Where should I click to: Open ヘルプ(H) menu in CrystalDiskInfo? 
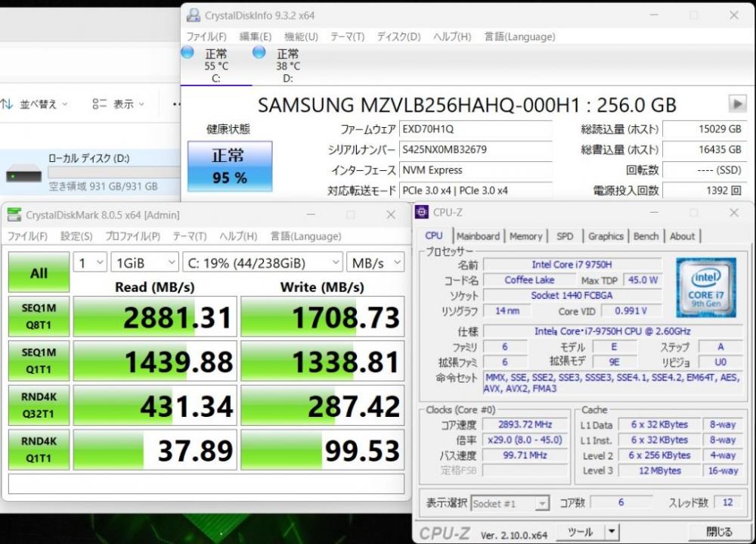tap(452, 36)
